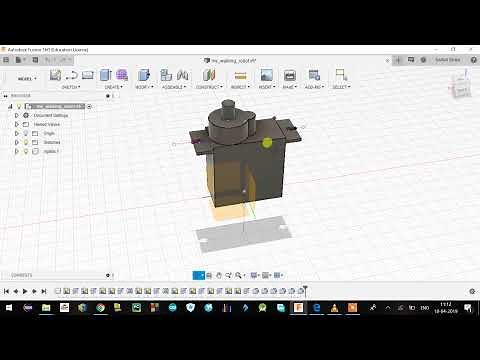Open the Windows Start menu
This screenshot has width=480, height=360.
pyautogui.click(x=9, y=308)
